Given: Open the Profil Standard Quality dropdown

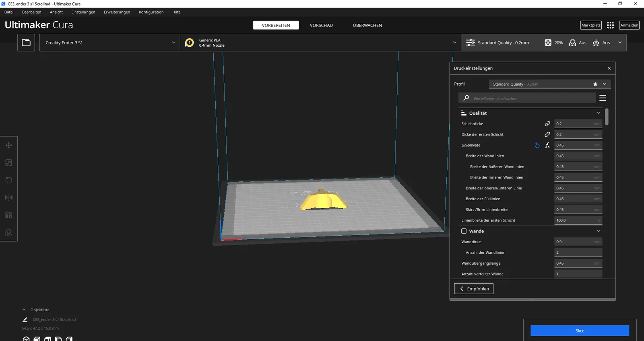Looking at the screenshot, I should [550, 84].
